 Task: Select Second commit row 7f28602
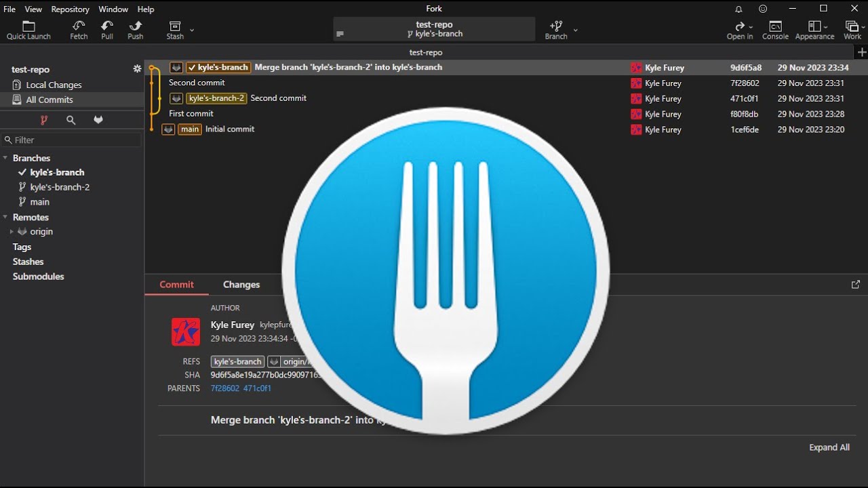[x=506, y=83]
